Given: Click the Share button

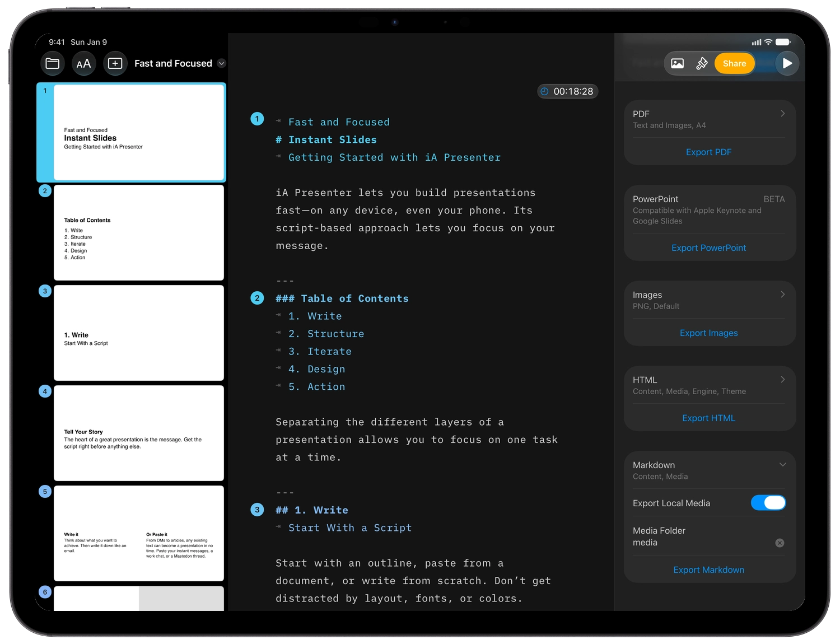Looking at the screenshot, I should tap(734, 63).
